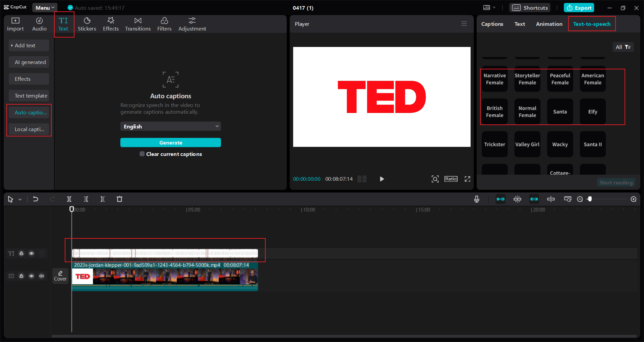Open the Adjustment panel
The height and width of the screenshot is (342, 644).
(192, 24)
